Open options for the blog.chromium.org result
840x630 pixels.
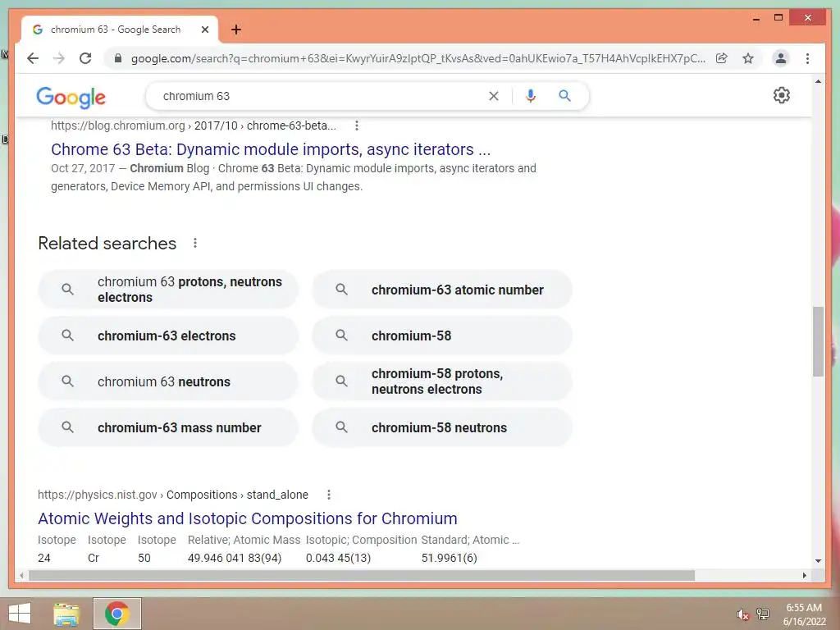357,126
